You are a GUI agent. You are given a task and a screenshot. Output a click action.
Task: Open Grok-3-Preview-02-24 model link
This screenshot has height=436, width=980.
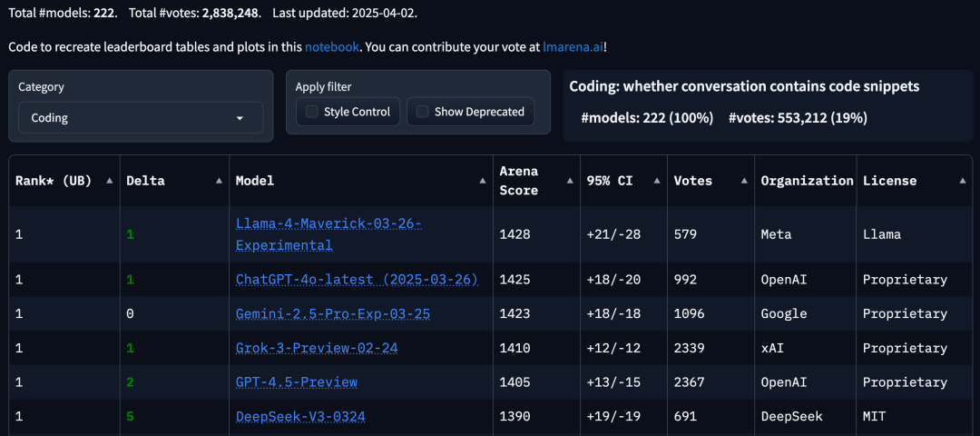pos(317,348)
